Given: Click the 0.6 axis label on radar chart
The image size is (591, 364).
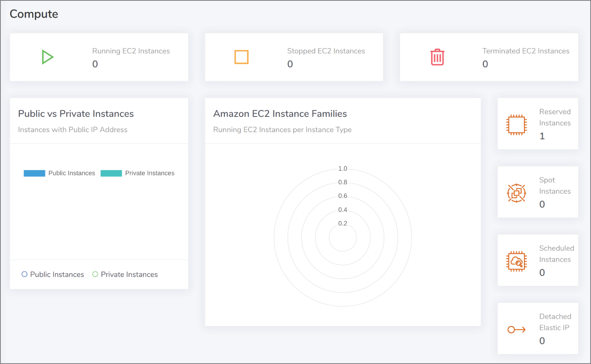Looking at the screenshot, I should tap(343, 196).
